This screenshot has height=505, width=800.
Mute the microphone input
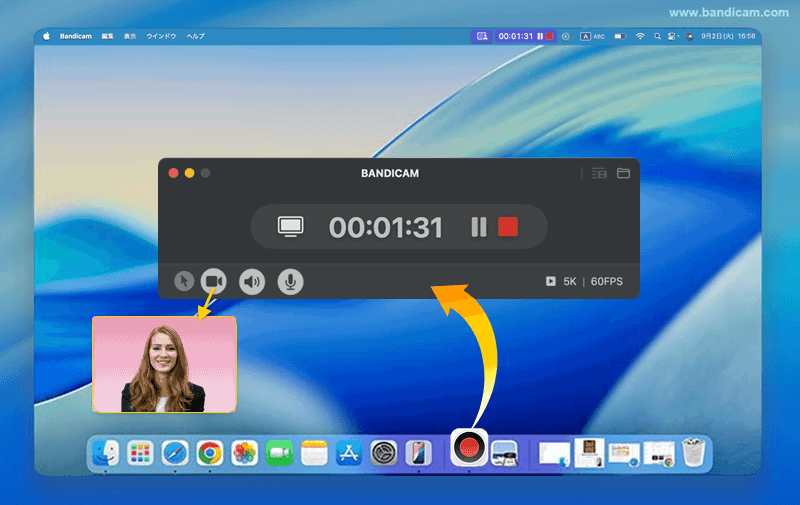pyautogui.click(x=291, y=281)
